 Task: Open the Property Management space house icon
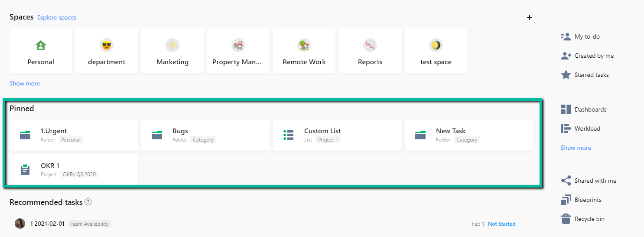tap(238, 45)
